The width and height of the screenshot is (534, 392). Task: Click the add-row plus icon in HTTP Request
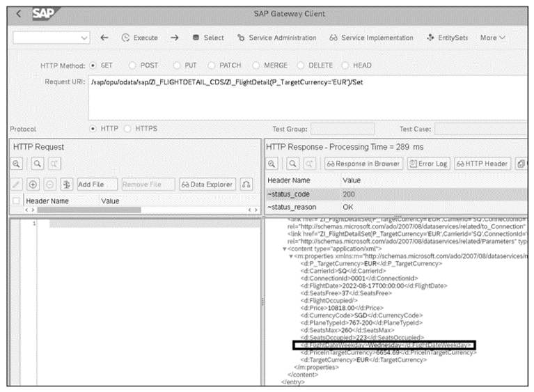click(x=33, y=185)
